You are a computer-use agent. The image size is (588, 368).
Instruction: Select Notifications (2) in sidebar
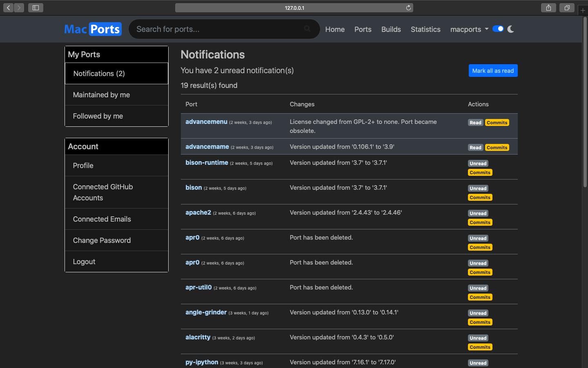(116, 74)
